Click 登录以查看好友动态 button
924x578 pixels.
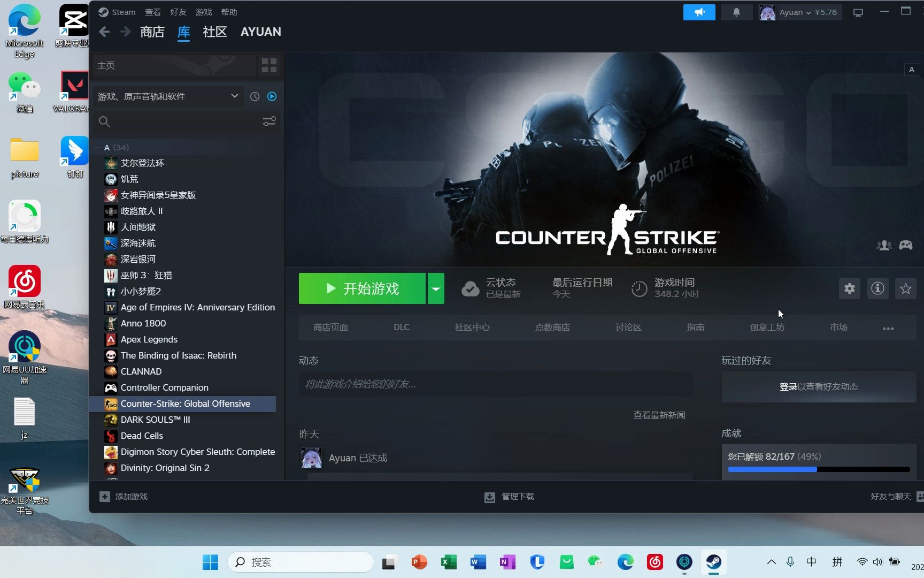819,387
